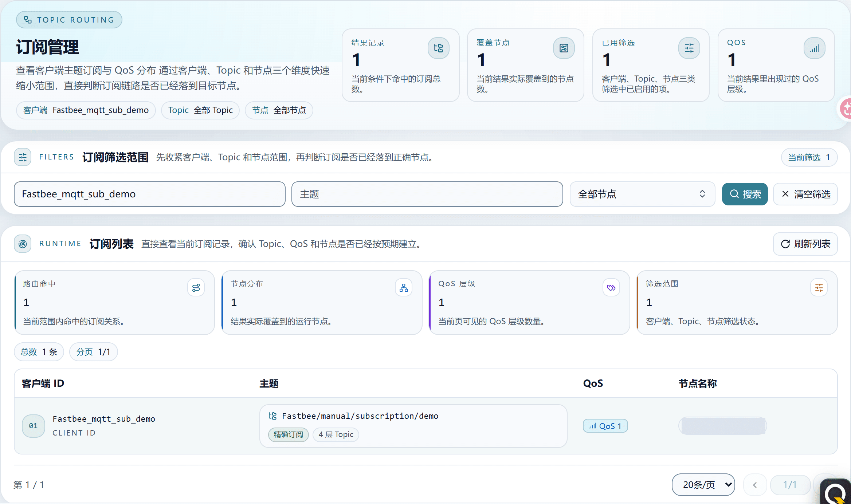Click the pink star floating icon
Viewport: 851px width, 504px height.
(845, 108)
